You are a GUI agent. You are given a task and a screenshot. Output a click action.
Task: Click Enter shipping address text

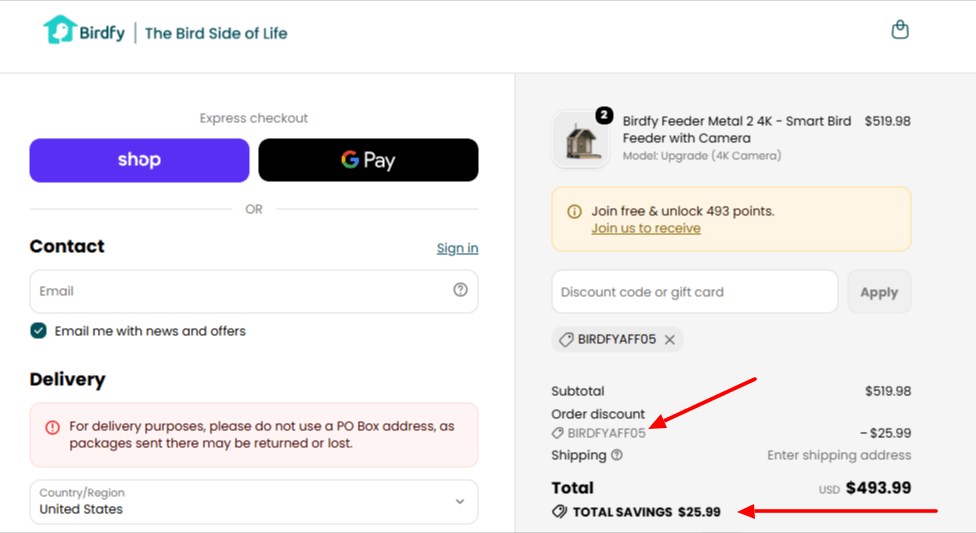(839, 456)
